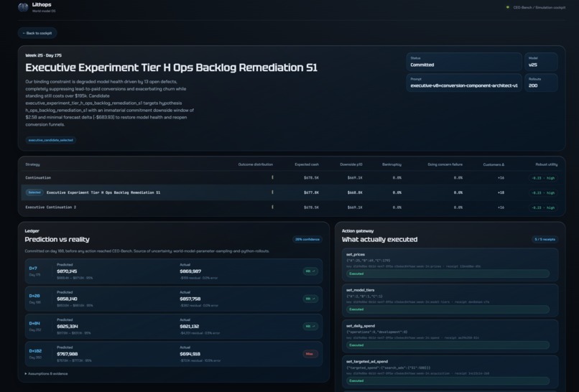Click the D+28 horizon label
Viewport: 579px width, 392px height.
34,296
